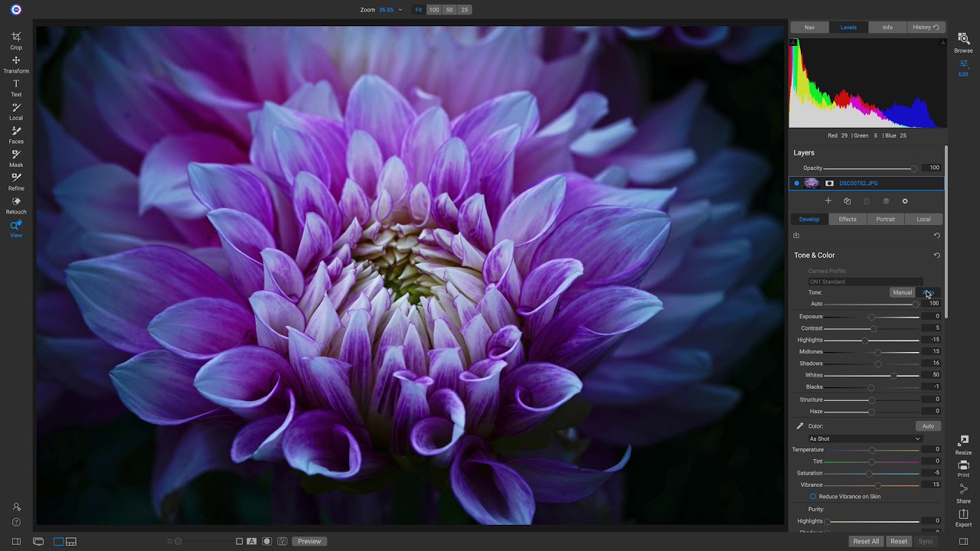Switch to single image view mode

[x=58, y=542]
